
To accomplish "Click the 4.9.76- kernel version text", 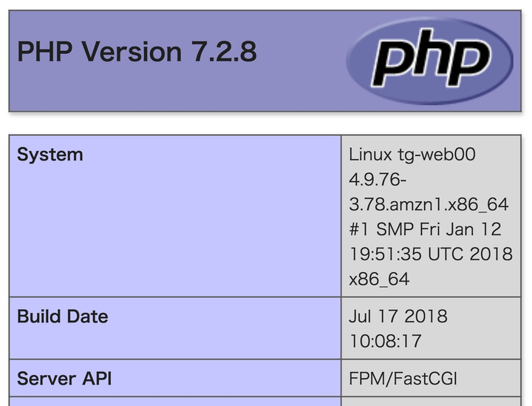I will tap(378, 179).
